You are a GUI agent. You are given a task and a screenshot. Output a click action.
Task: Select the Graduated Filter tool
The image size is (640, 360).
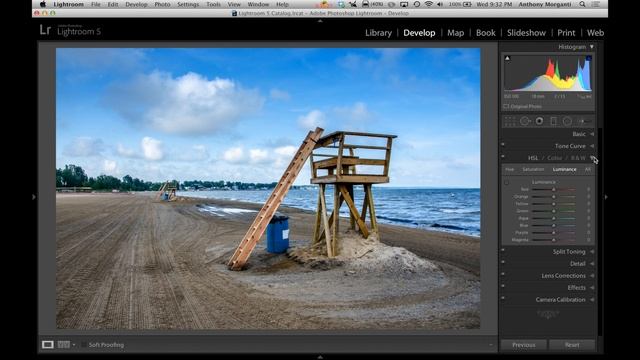[x=553, y=121]
